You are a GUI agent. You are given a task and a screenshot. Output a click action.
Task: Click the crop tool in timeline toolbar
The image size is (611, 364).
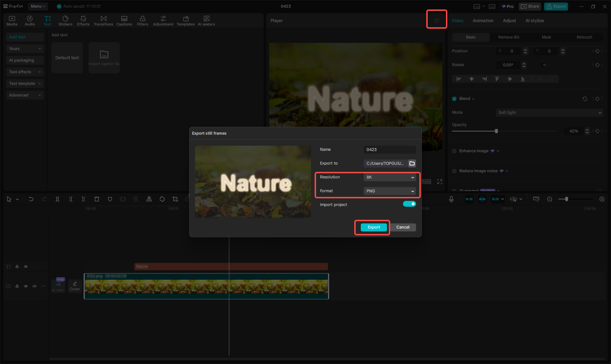[175, 199]
